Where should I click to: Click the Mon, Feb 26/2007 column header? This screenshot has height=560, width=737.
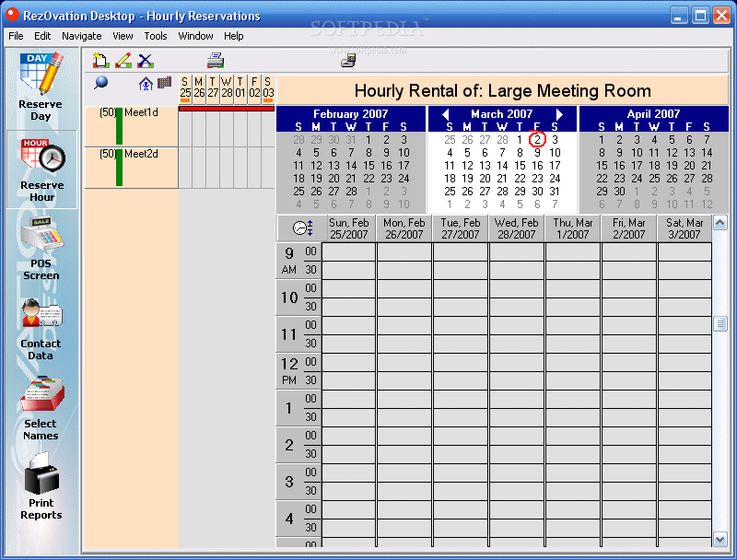tap(404, 228)
